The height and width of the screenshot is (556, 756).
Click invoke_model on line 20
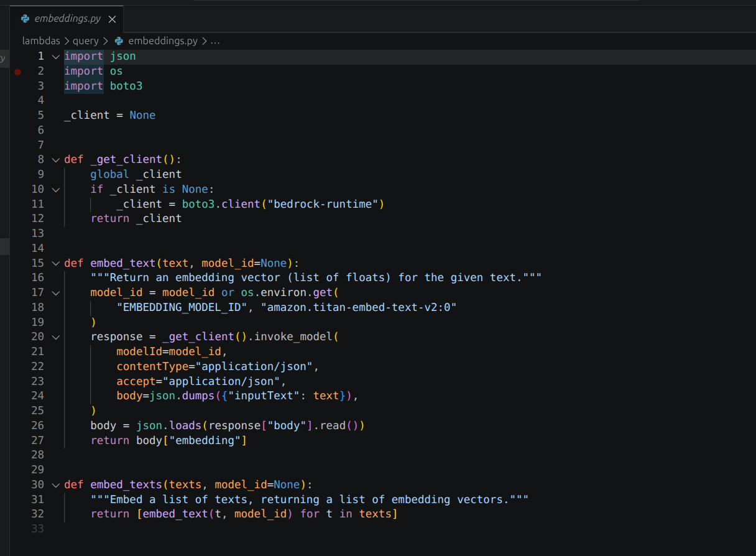click(293, 337)
